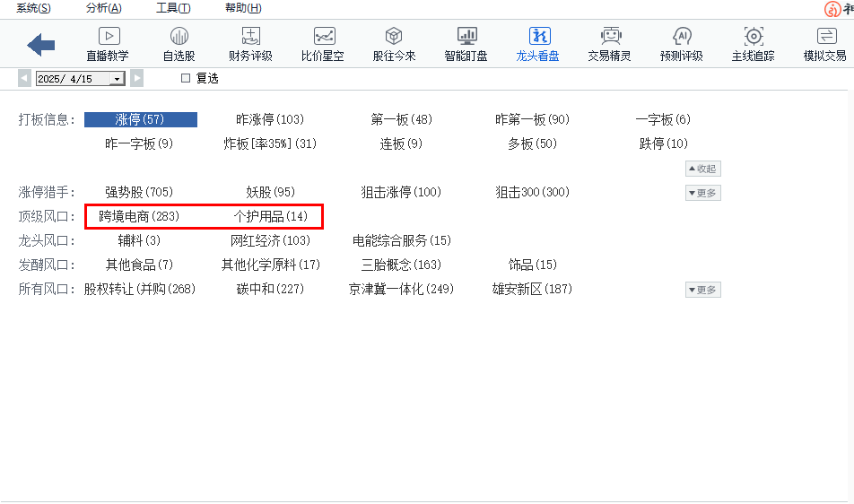Open 比价星空 price comparison icon

point(324,37)
